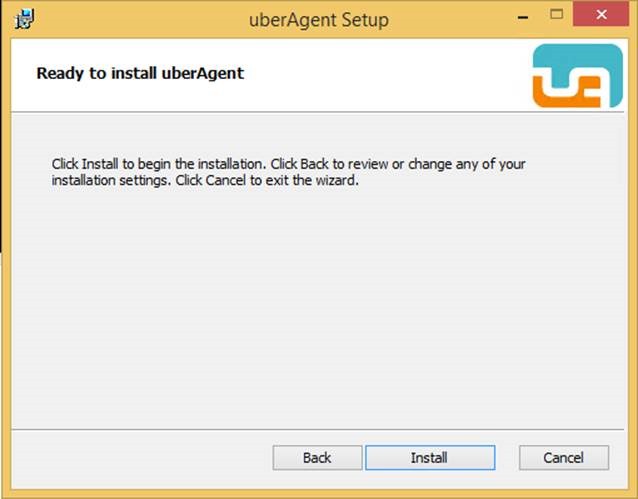This screenshot has width=638, height=499.
Task: Go Back to review installation settings
Action: (317, 457)
